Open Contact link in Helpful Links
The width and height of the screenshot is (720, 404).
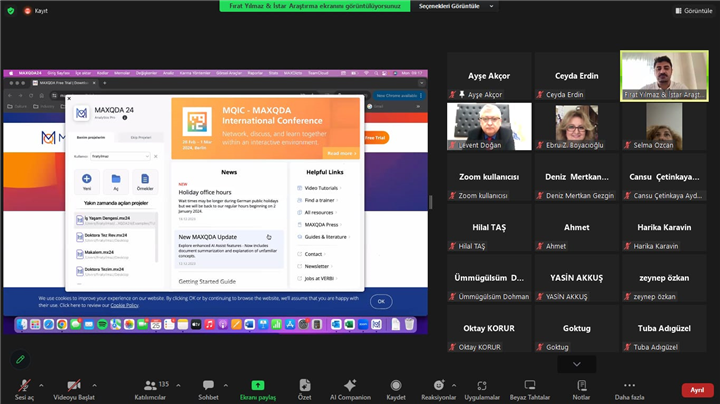pyautogui.click(x=313, y=254)
